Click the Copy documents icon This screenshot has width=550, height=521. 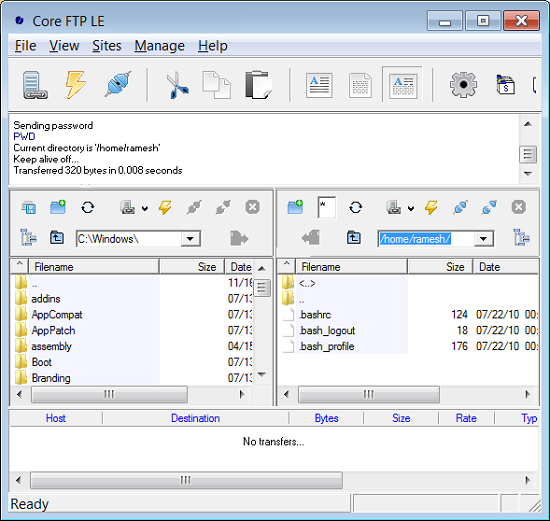(216, 85)
